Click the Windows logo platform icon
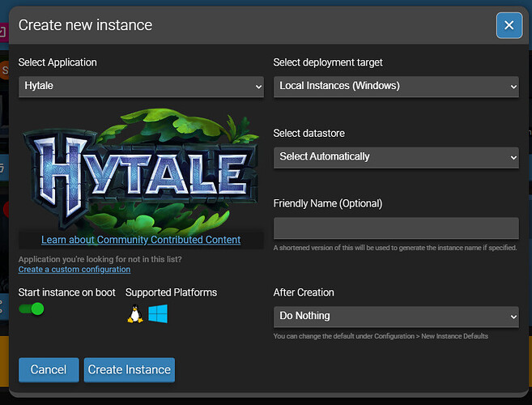The image size is (532, 405). coord(157,314)
